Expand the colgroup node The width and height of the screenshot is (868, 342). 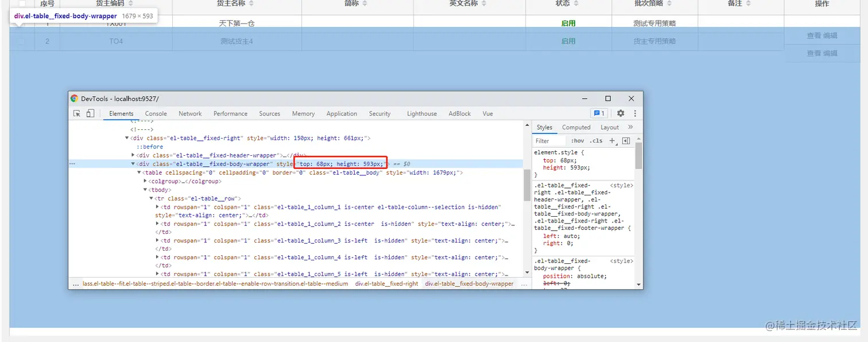click(x=145, y=181)
